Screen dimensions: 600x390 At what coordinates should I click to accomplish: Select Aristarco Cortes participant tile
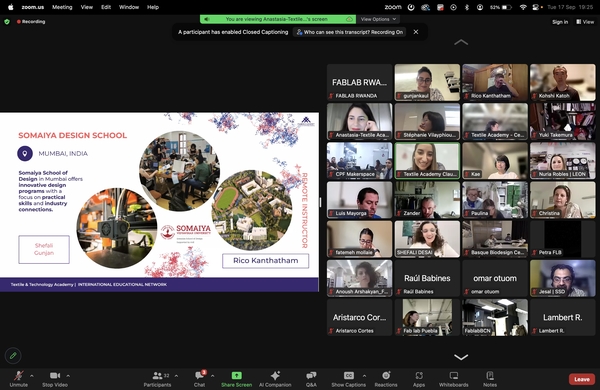pyautogui.click(x=360, y=317)
